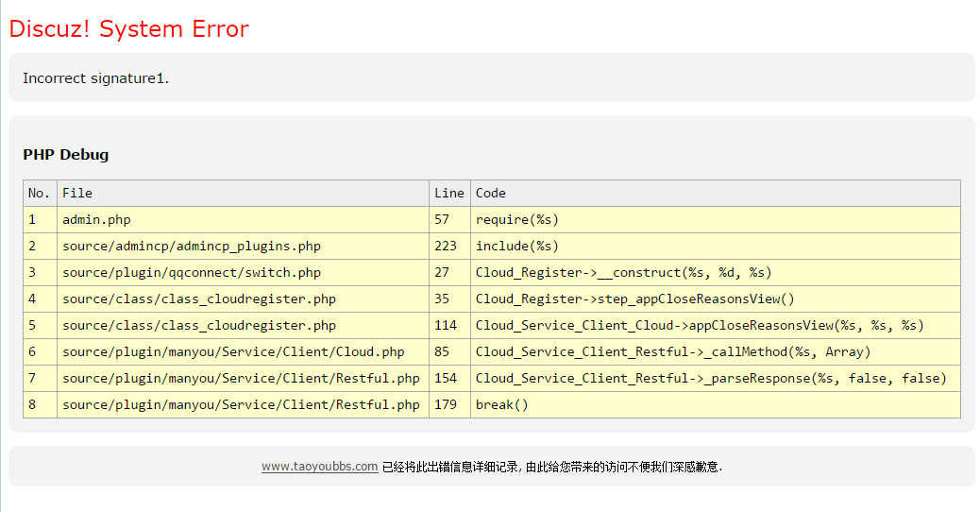Select 'source/plugin/qqconnect/switch.php' file cell
The image size is (980, 512).
tap(244, 273)
